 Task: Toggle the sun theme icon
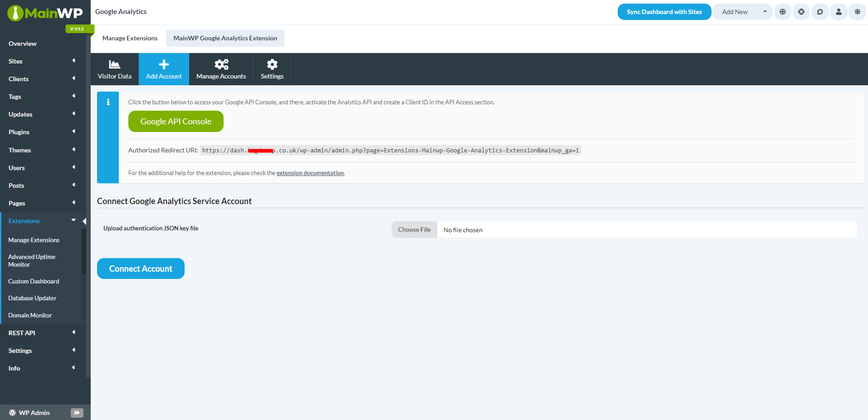(857, 12)
